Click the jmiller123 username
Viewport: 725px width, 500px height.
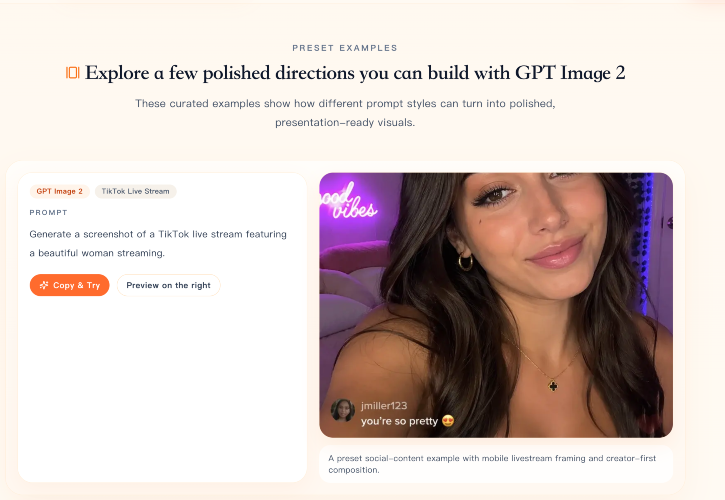pyautogui.click(x=384, y=406)
